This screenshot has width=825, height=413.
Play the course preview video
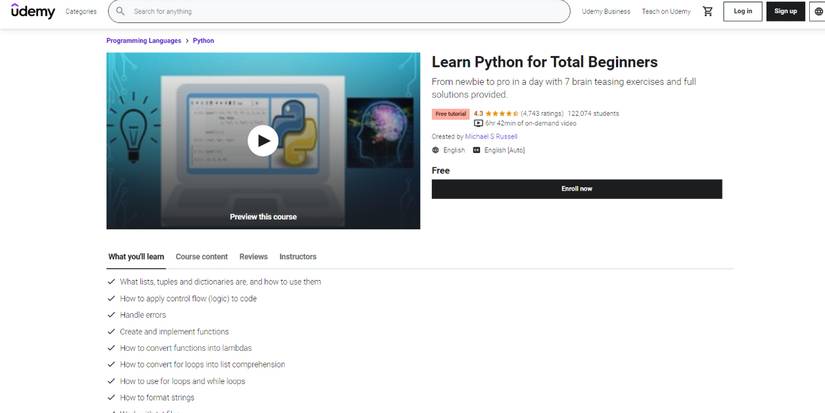[263, 140]
